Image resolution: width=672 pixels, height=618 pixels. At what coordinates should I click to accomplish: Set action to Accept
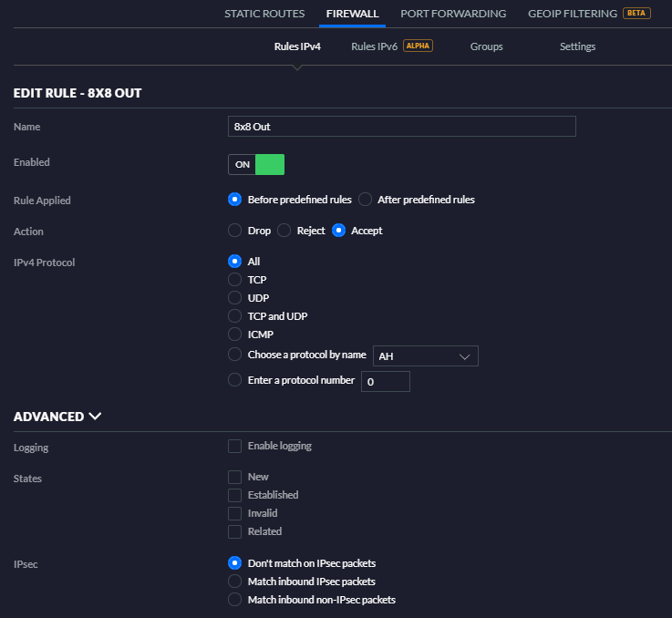click(338, 231)
